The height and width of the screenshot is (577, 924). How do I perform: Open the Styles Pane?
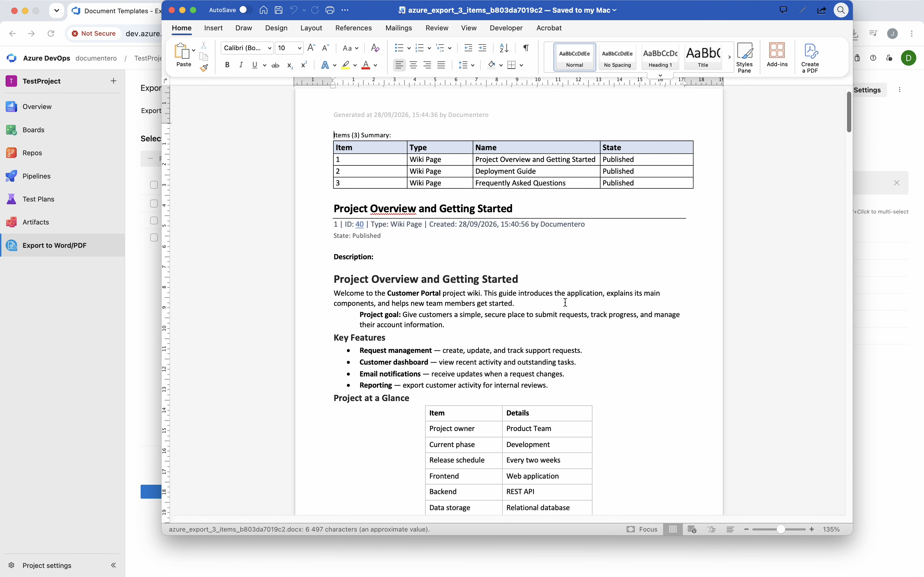pyautogui.click(x=744, y=58)
